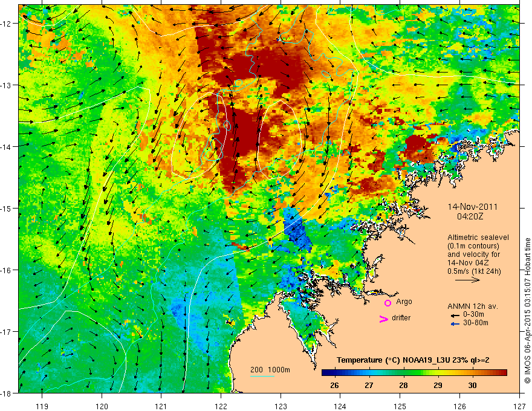Click the date label 14-Nov-2011
This screenshot has height=411, width=532.
pyautogui.click(x=472, y=207)
